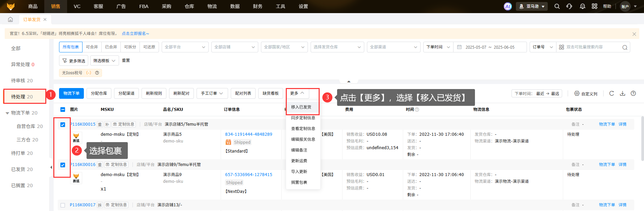Open the AI assistant icon

click(508, 6)
